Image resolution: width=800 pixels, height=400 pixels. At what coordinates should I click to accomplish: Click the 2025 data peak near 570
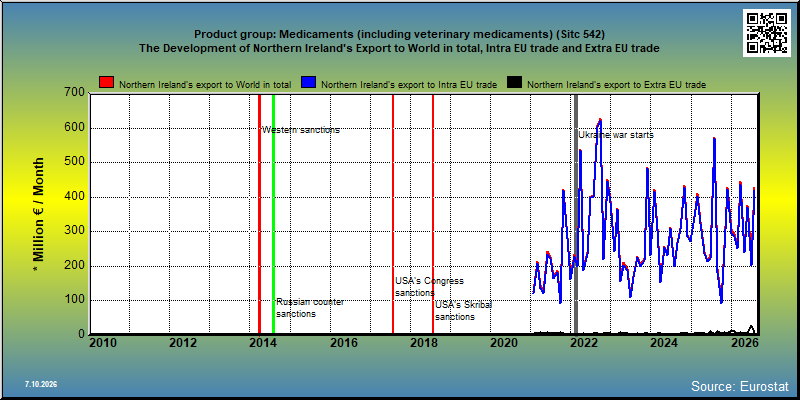click(x=714, y=139)
